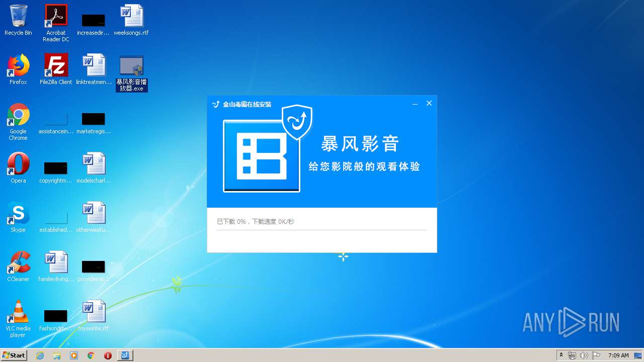Open the linktreatmen... Word document
Viewport: 644px width, 362px height.
coord(94,69)
